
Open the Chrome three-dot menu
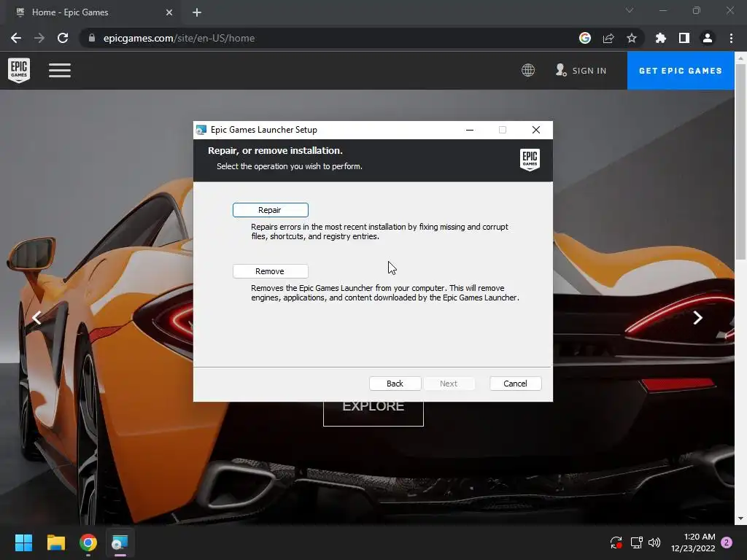click(731, 38)
